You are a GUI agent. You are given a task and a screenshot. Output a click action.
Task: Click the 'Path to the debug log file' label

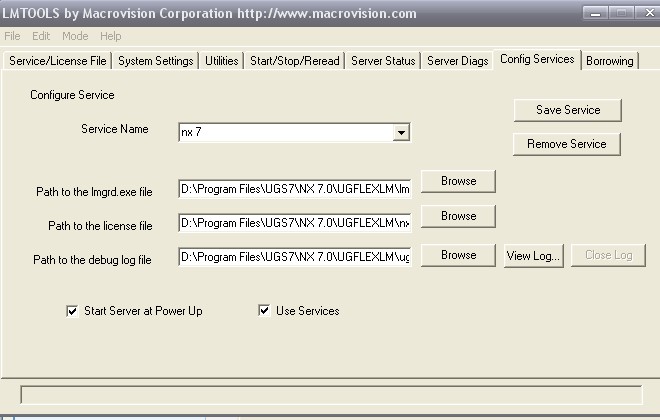pyautogui.click(x=92, y=260)
